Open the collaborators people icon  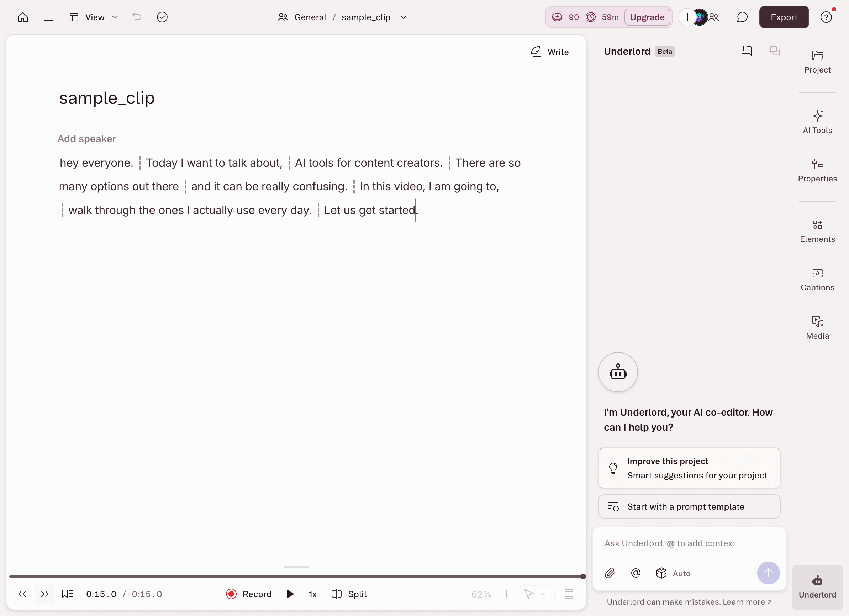point(714,17)
